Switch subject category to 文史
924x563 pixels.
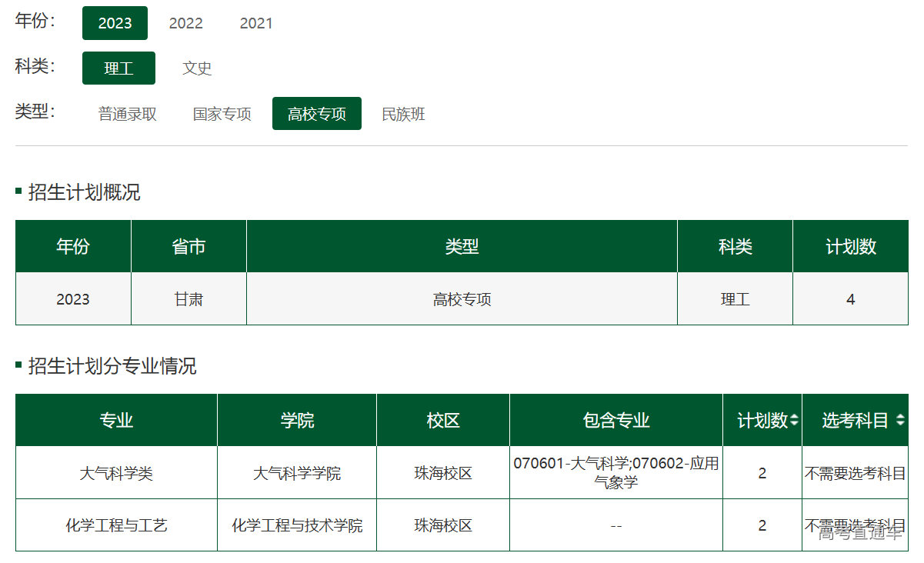197,68
